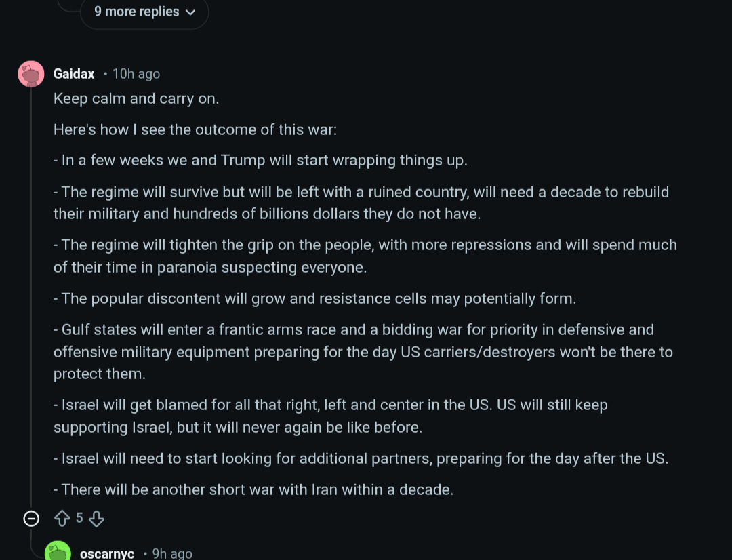Expand the 9 more replies button
The width and height of the screenshot is (732, 560).
point(144,12)
